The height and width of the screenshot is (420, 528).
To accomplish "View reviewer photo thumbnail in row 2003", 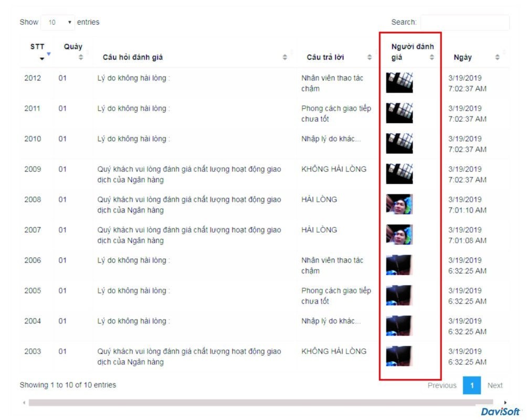I will (x=399, y=356).
